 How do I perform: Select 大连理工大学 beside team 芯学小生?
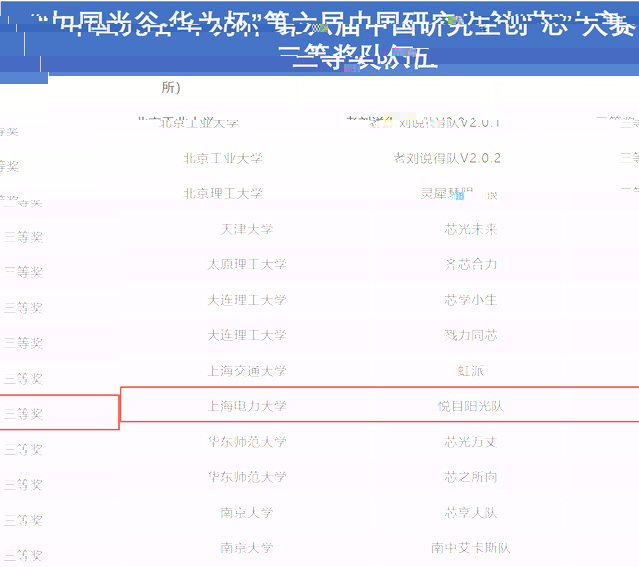(x=247, y=300)
